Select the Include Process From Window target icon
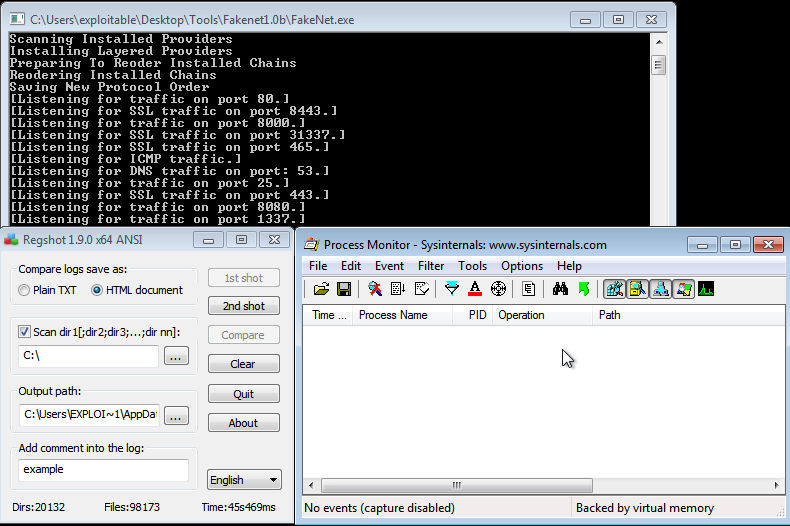This screenshot has width=790, height=526. point(498,289)
